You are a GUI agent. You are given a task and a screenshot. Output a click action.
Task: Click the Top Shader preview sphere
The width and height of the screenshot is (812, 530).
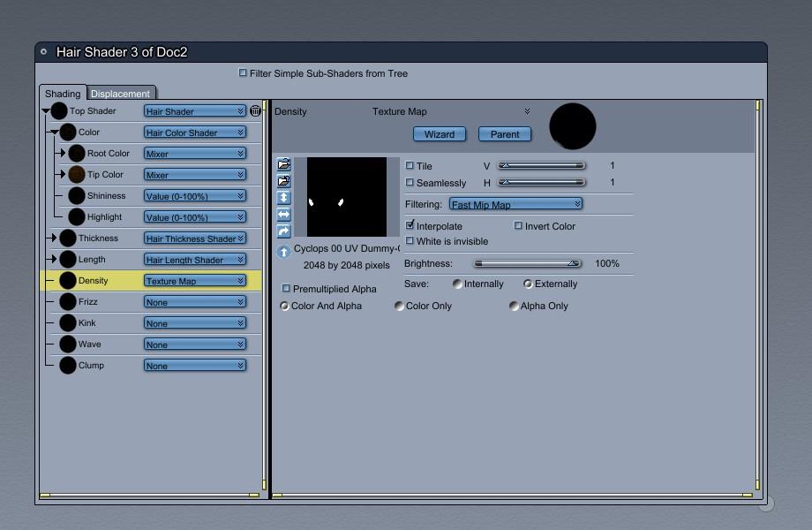58,110
